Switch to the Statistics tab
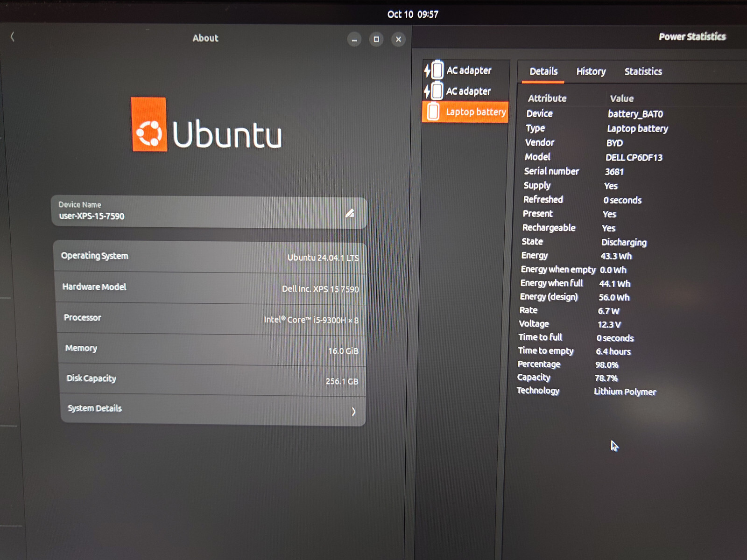The height and width of the screenshot is (560, 747). tap(643, 71)
